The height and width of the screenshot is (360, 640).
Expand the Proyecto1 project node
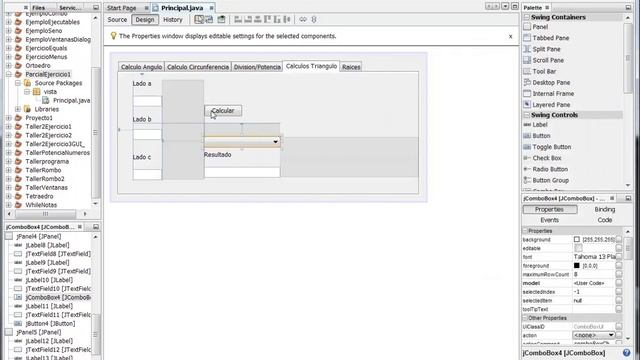(9, 118)
